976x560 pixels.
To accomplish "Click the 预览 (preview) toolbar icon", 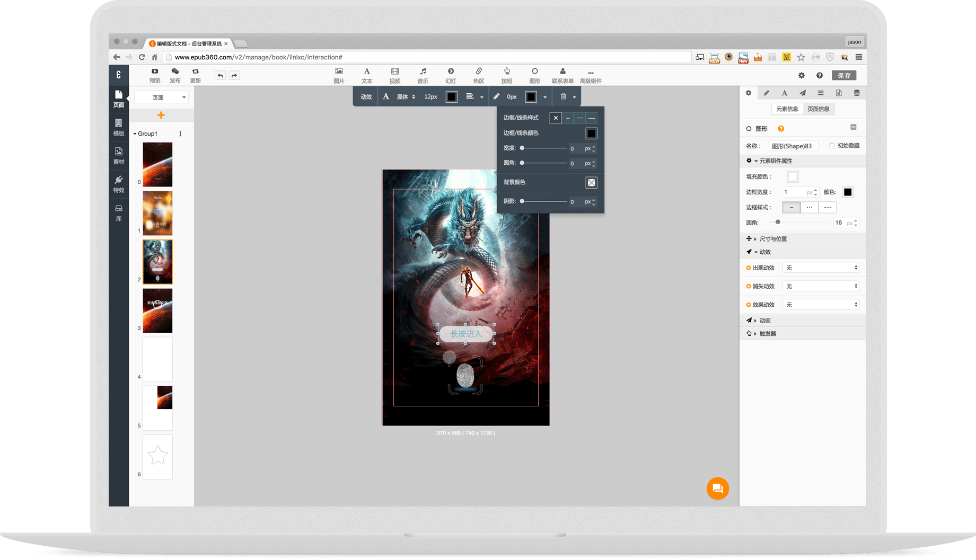I will coord(154,75).
